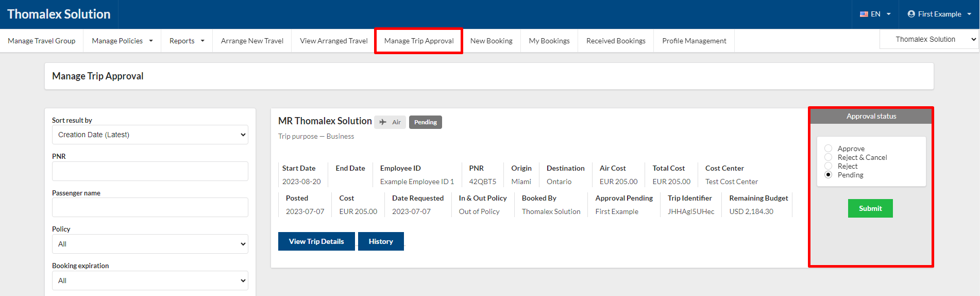Open the trip History button
Image resolution: width=980 pixels, height=296 pixels.
381,241
